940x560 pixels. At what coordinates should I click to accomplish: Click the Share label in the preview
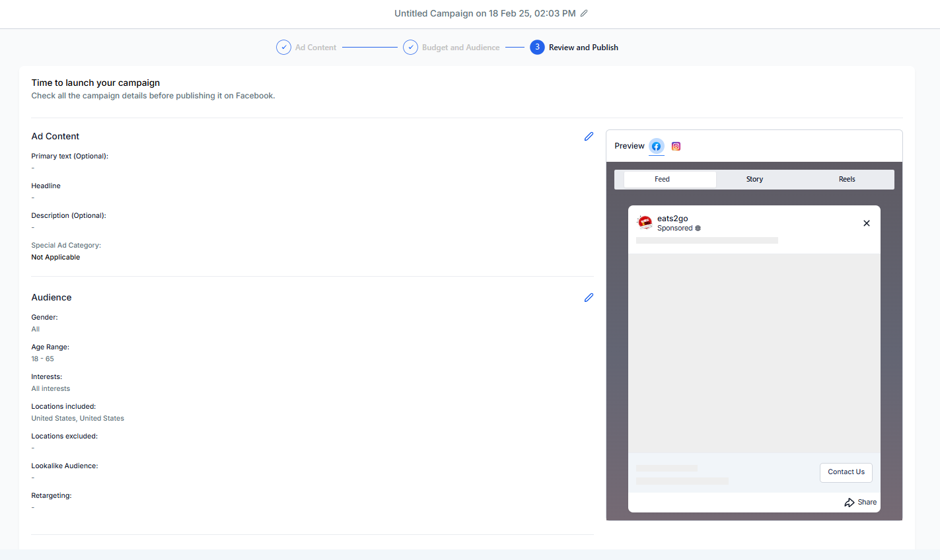coord(867,503)
